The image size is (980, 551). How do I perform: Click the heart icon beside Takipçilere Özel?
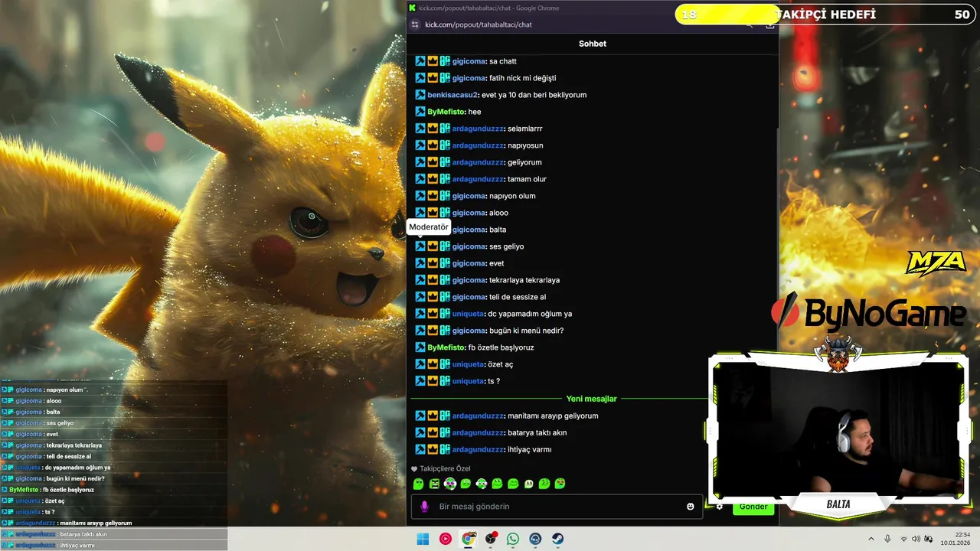point(414,468)
